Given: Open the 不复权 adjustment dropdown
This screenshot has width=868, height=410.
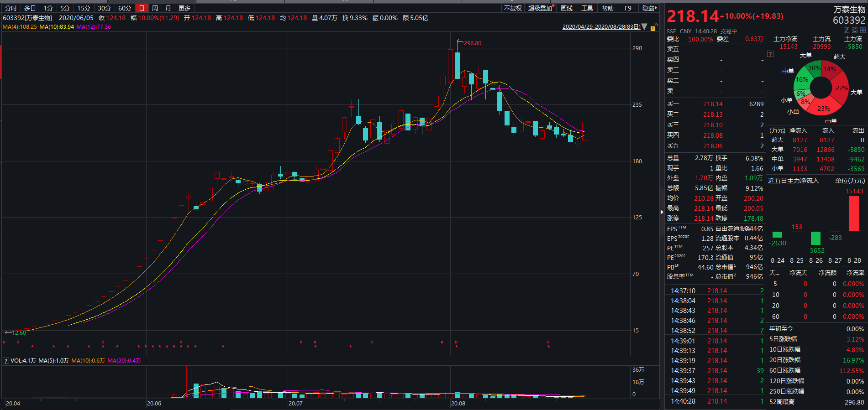Looking at the screenshot, I should tap(512, 8).
